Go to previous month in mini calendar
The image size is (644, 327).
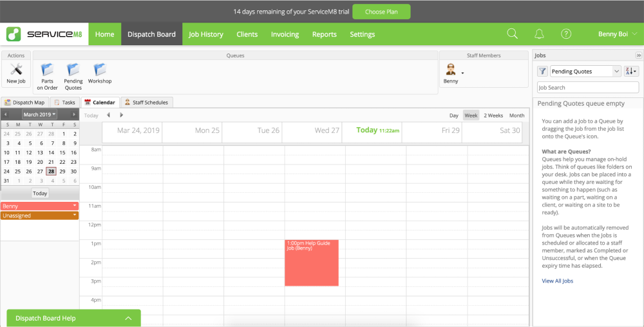5,114
